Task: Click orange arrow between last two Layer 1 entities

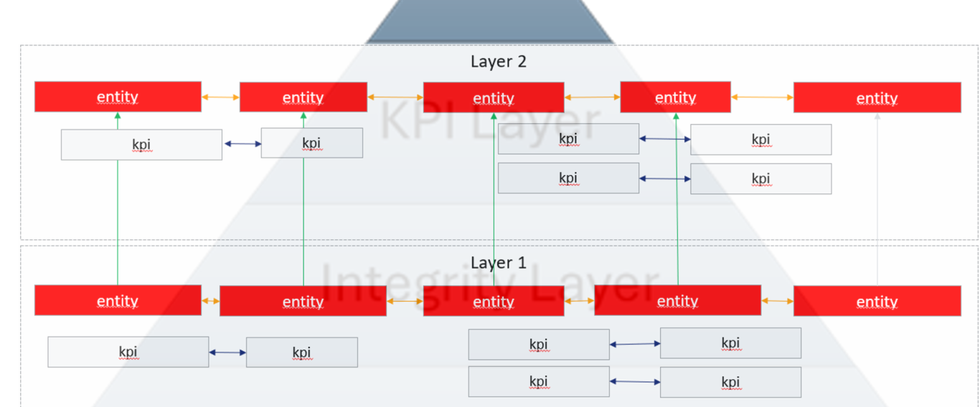Action: [x=777, y=301]
